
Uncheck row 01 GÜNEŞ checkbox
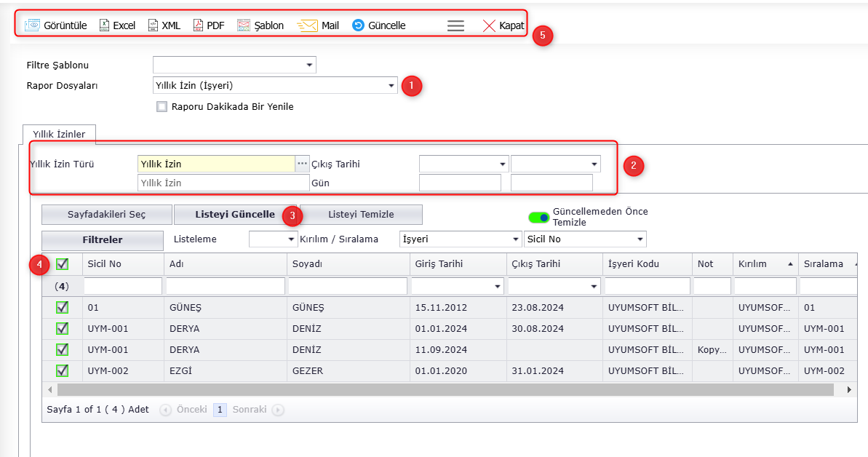click(x=62, y=307)
